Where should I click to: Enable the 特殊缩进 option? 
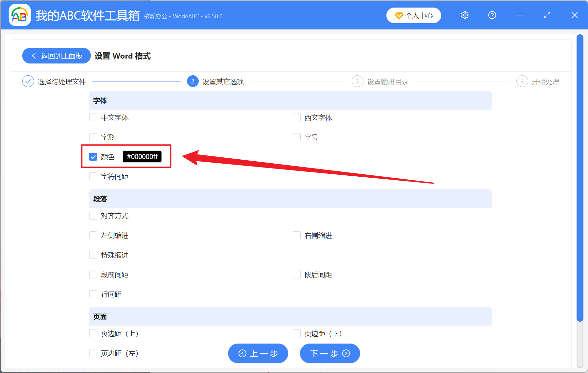tap(93, 255)
